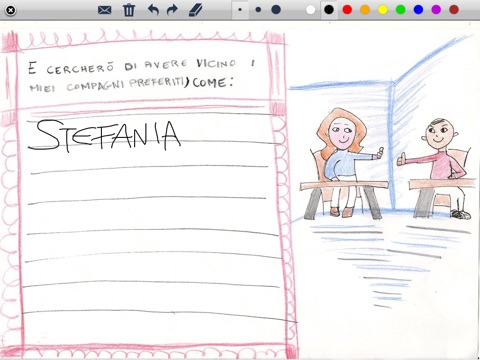The height and width of the screenshot is (360, 480).
Task: Pick the red color swatch
Action: (347, 10)
